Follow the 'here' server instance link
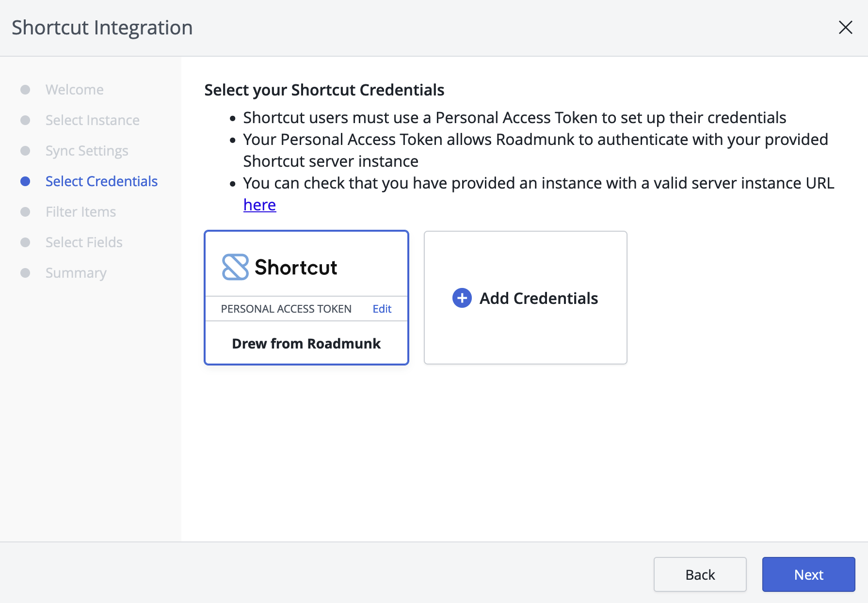The width and height of the screenshot is (868, 603). tap(259, 205)
